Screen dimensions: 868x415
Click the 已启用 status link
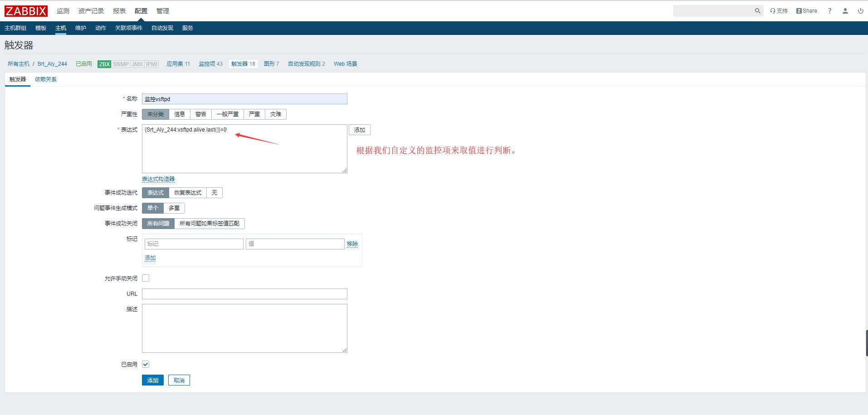click(x=84, y=64)
